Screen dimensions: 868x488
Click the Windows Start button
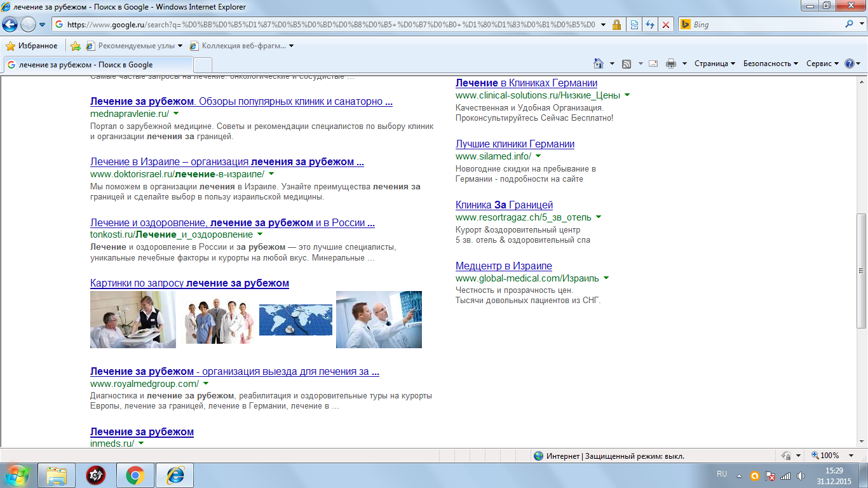(17, 475)
